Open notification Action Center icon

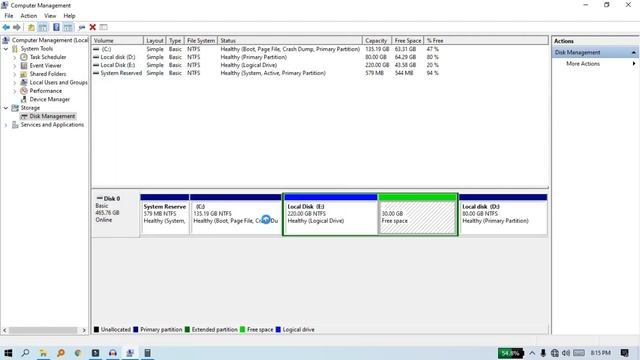tap(624, 353)
